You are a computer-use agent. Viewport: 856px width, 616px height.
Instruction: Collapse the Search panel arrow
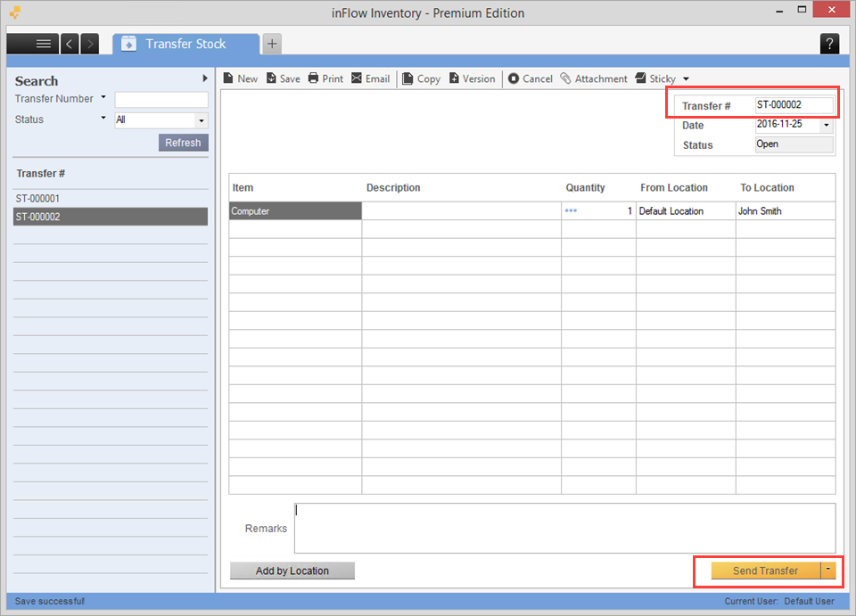205,78
